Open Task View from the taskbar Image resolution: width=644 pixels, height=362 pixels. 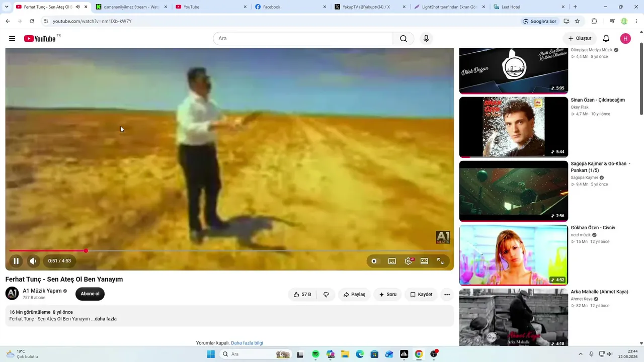300,354
